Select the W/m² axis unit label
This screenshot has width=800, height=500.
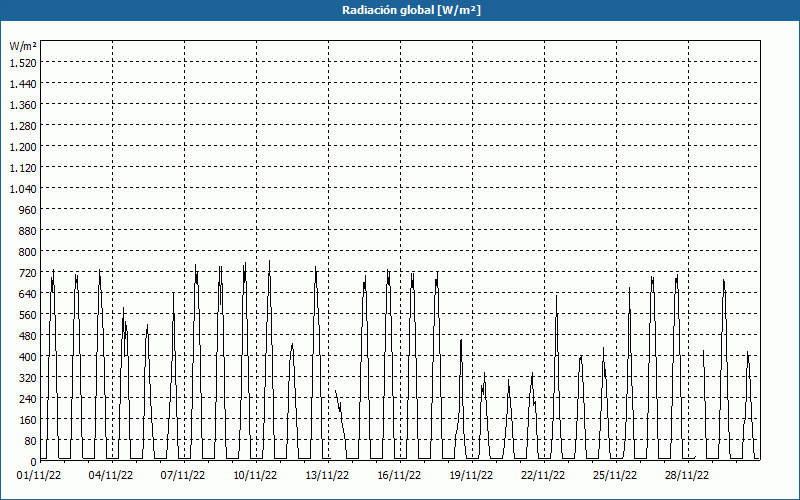[x=23, y=46]
